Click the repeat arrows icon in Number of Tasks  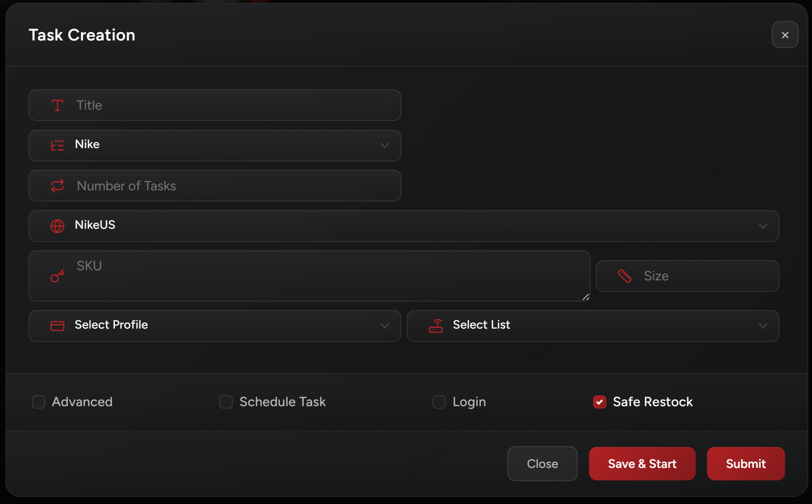(57, 186)
